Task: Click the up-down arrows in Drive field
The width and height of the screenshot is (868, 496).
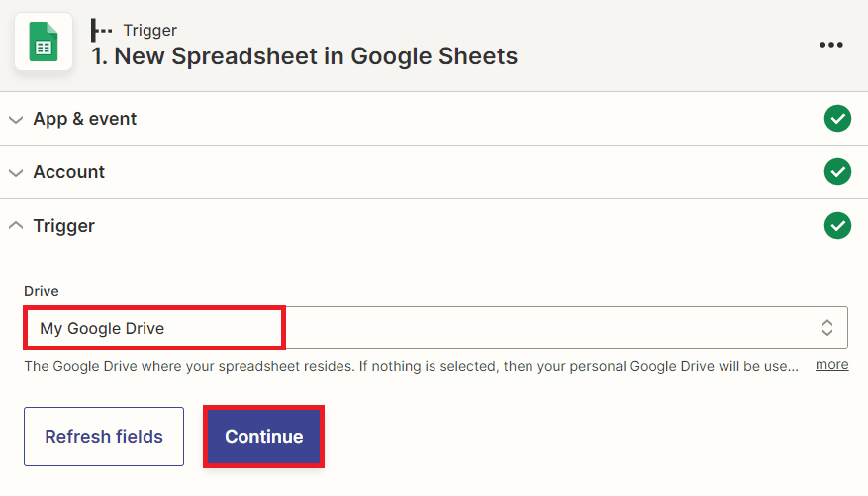Action: pyautogui.click(x=827, y=328)
